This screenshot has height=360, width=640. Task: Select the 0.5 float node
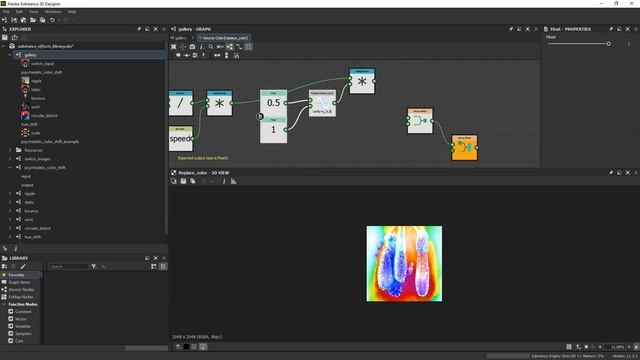point(273,103)
